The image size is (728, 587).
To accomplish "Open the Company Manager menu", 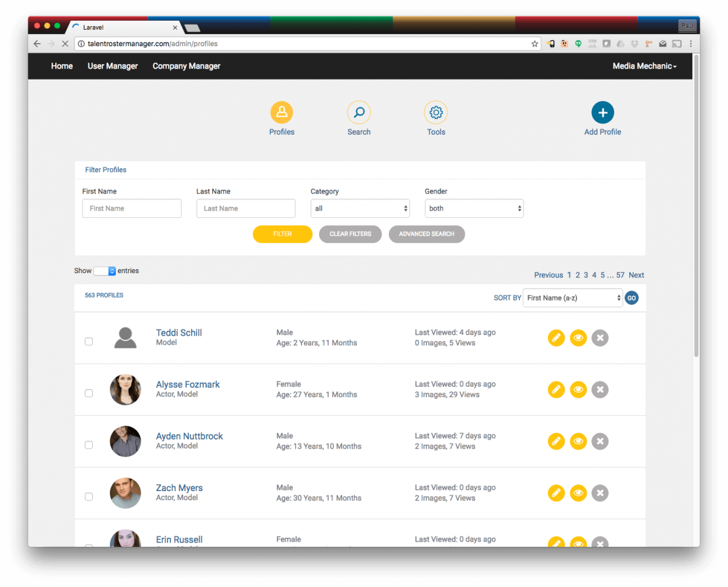I will 186,66.
